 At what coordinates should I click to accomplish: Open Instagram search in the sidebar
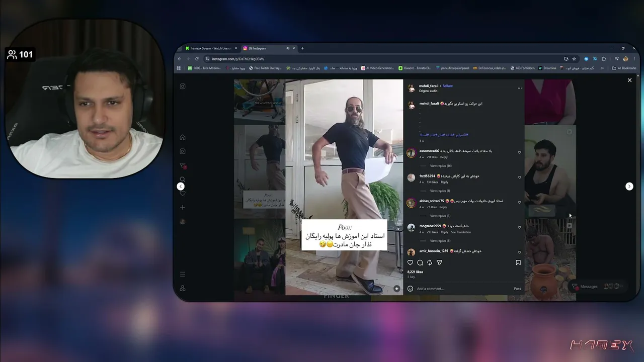tap(183, 179)
